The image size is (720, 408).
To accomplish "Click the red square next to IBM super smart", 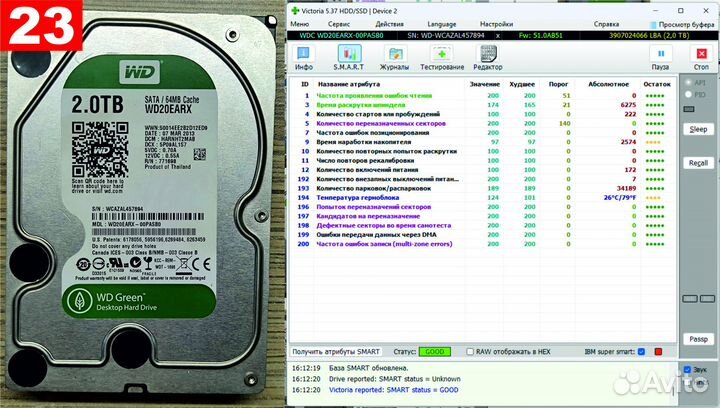I will [x=658, y=352].
